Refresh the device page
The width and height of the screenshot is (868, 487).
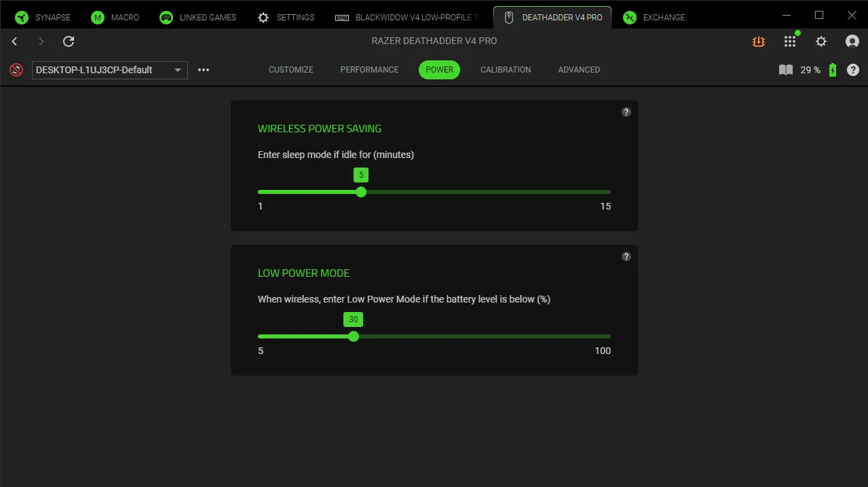point(69,41)
